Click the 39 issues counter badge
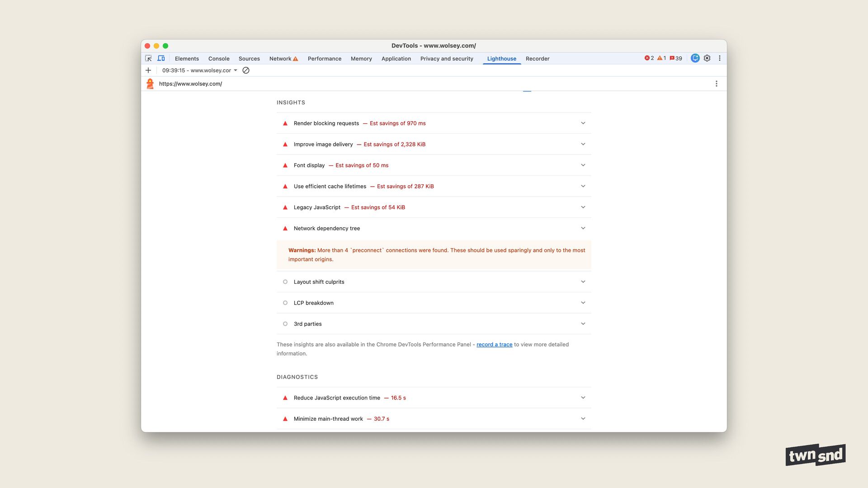The width and height of the screenshot is (868, 488). (x=676, y=58)
